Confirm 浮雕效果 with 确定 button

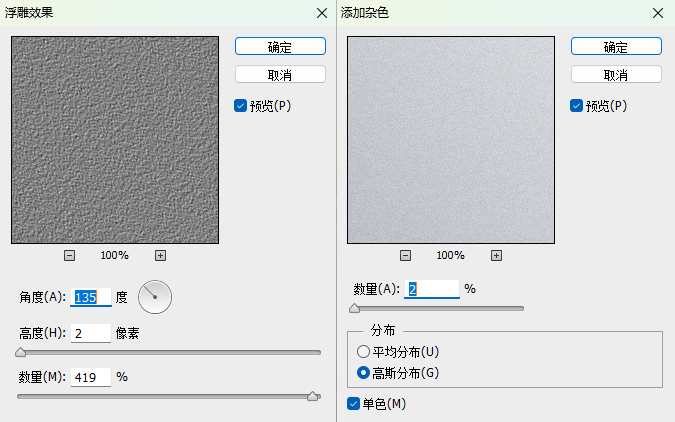pos(280,46)
